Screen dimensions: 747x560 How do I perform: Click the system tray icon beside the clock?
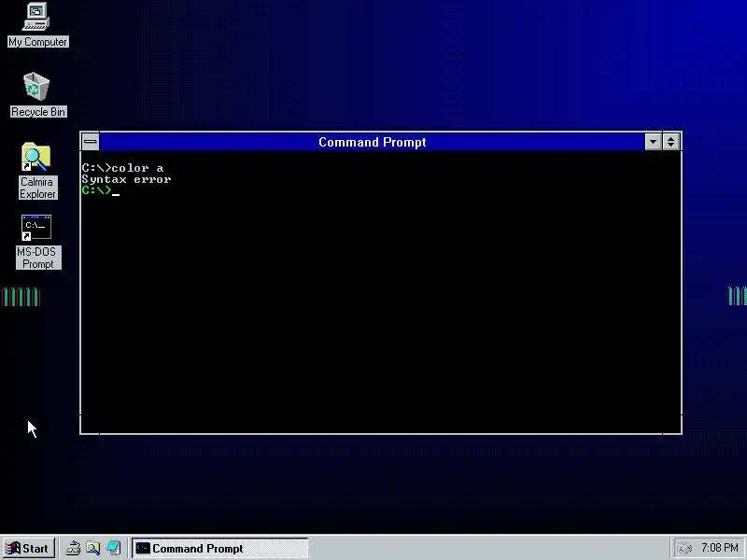(x=684, y=548)
